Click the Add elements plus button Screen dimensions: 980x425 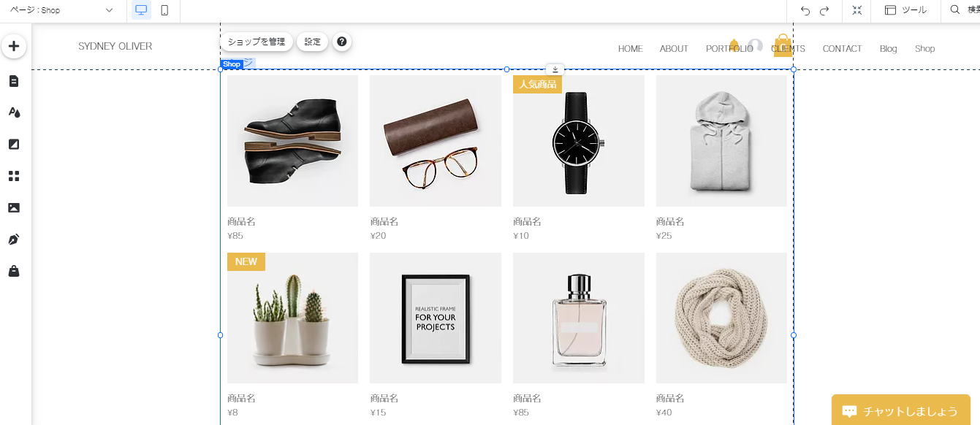[14, 46]
